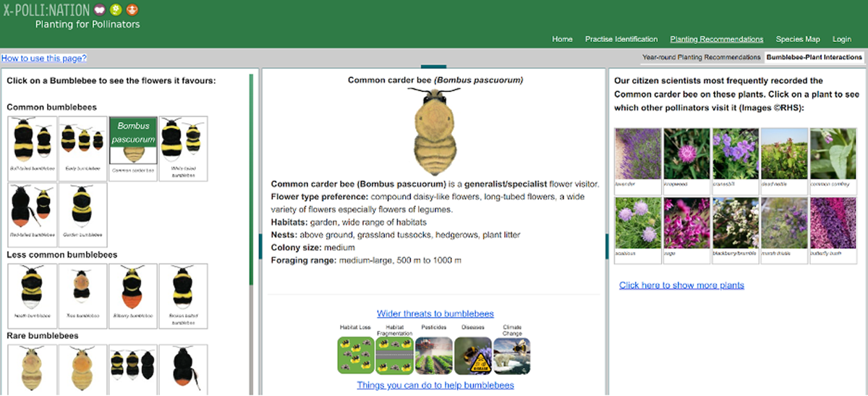Viewport: 868px width, 396px height.
Task: Choose the White-tailed bumblebee tile
Action: pos(184,148)
